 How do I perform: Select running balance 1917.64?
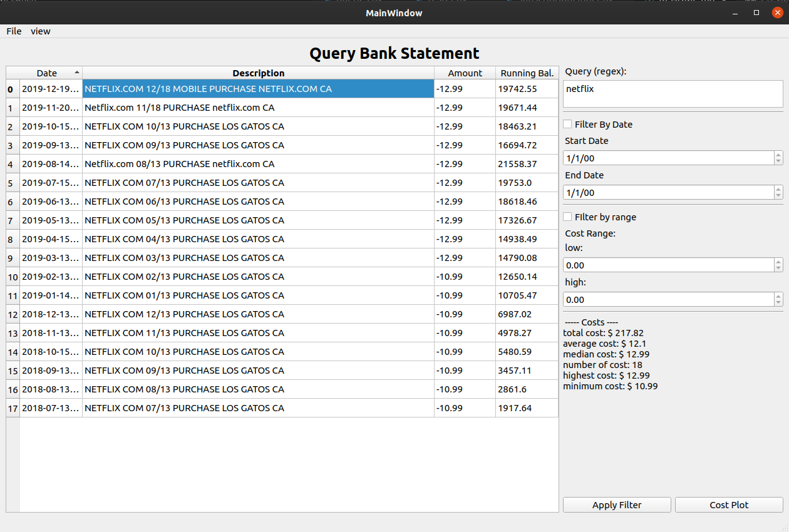point(527,408)
